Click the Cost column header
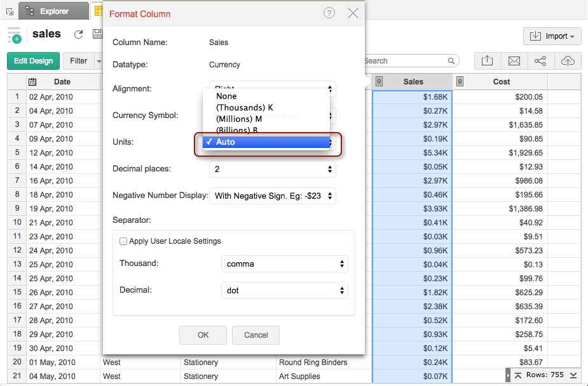Viewport: 588px width, 386px height. [501, 82]
